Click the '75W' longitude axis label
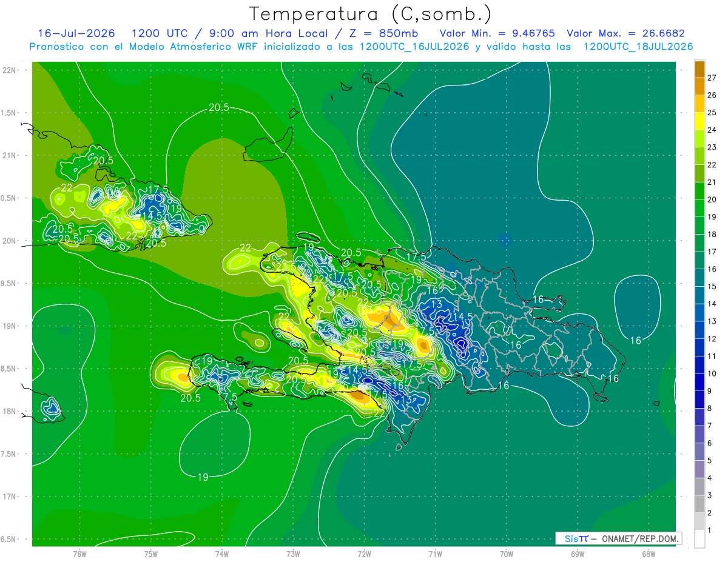728x562 pixels. [150, 554]
